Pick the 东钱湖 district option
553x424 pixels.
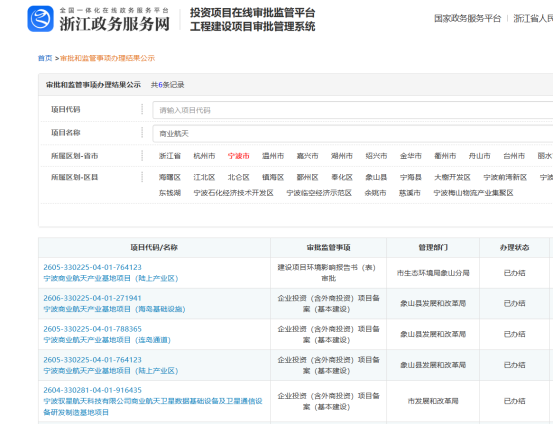click(x=170, y=193)
